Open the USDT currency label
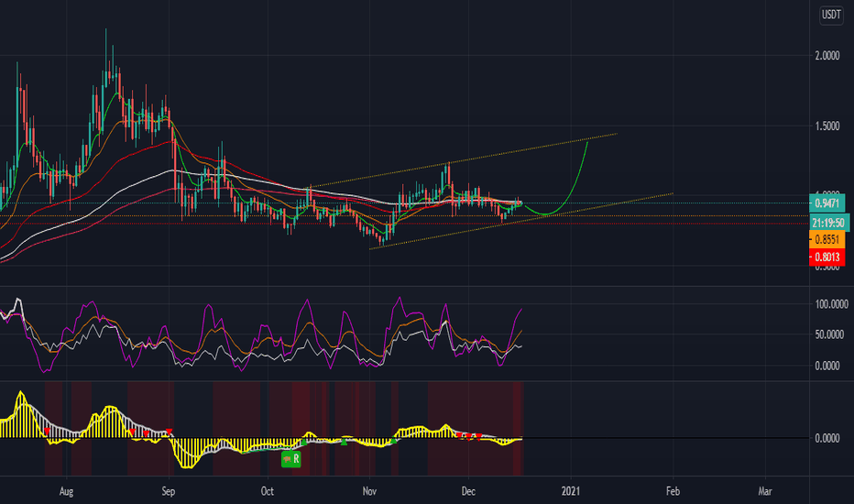 click(x=831, y=15)
